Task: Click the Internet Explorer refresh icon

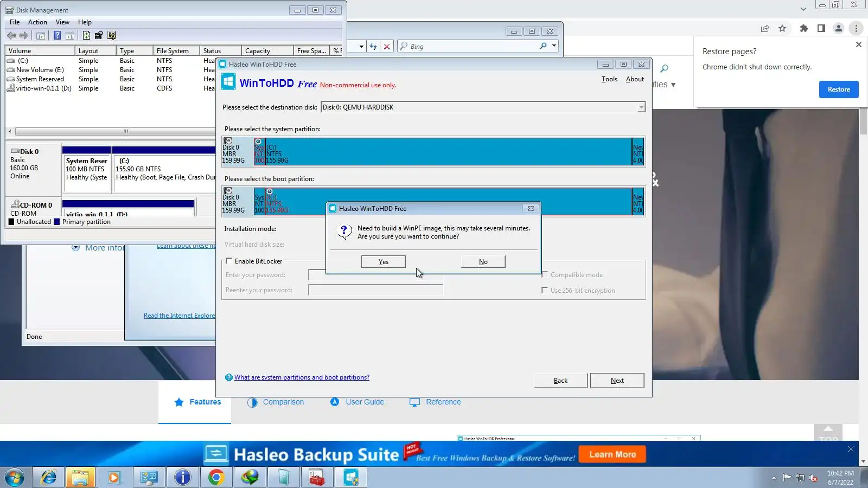Action: 373,47
